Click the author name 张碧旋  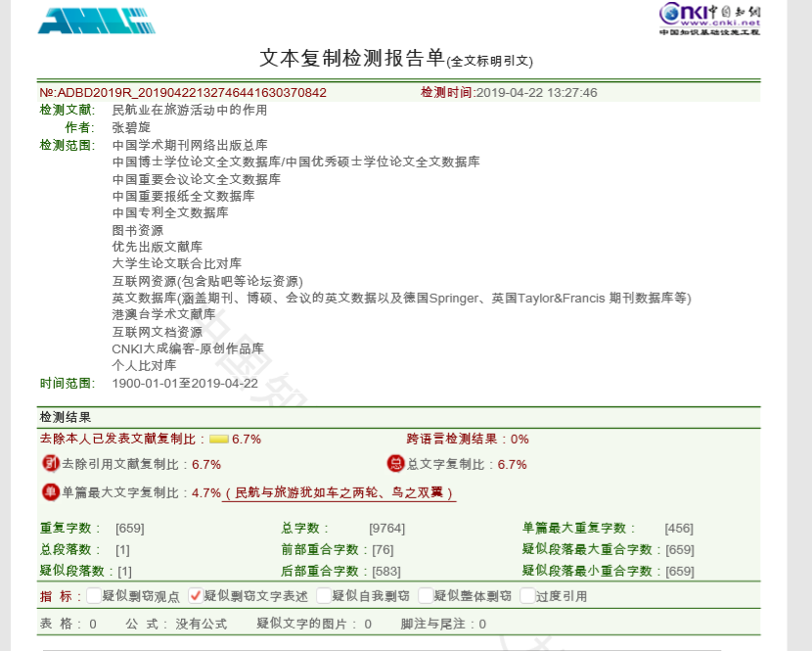131,127
